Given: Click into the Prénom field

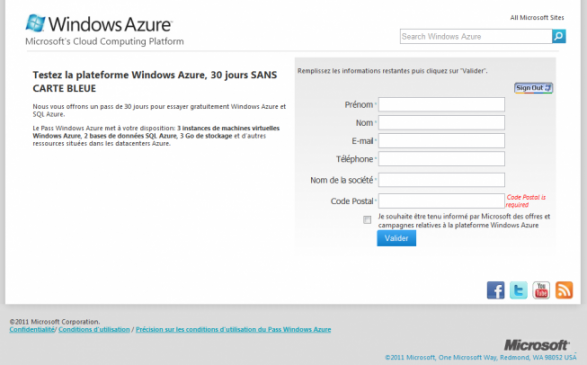Looking at the screenshot, I should coord(441,104).
